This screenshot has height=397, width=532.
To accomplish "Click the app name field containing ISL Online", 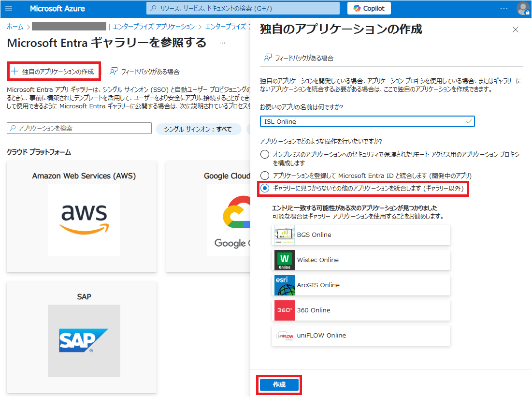I will point(367,121).
